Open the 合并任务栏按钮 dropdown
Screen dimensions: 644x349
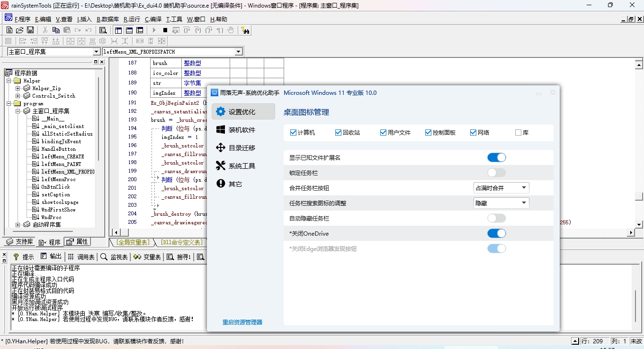[501, 188]
